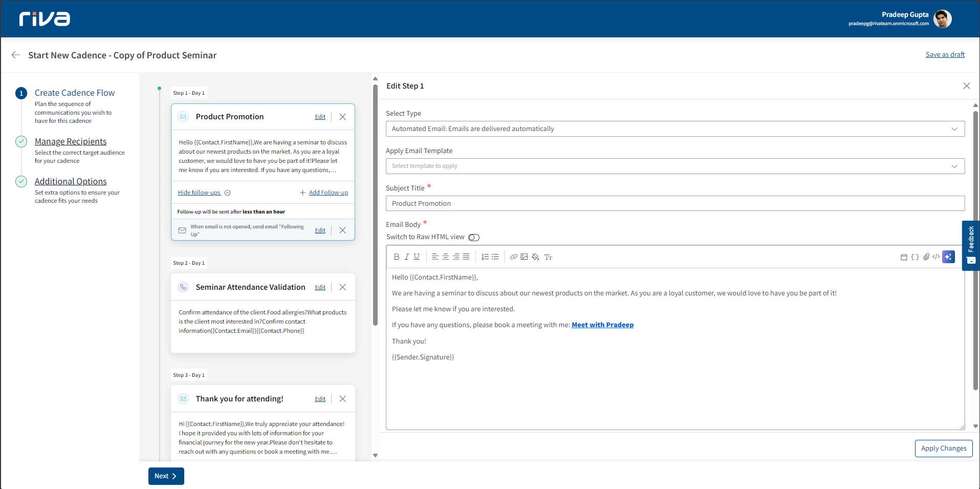Screen dimensions: 980x489
Task: Go to Manage Recipients step
Action: [x=71, y=142]
